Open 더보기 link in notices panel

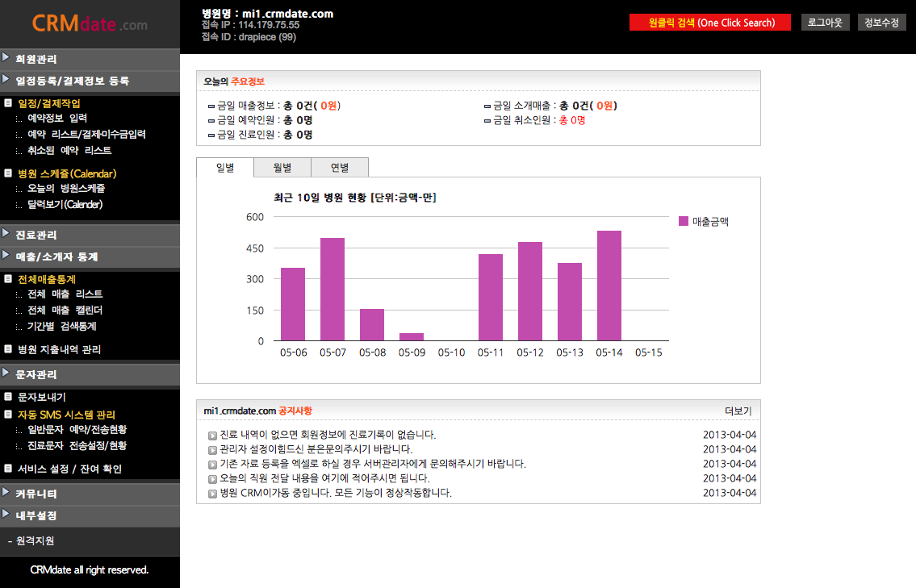tap(738, 411)
